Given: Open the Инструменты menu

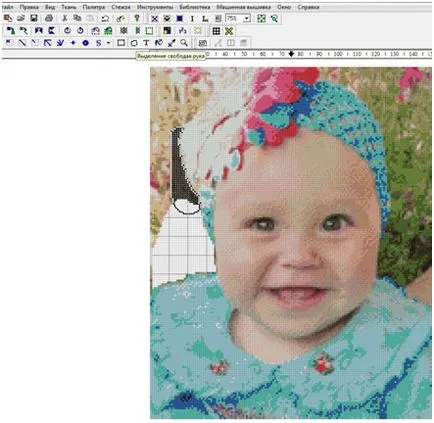Looking at the screenshot, I should pos(155,7).
